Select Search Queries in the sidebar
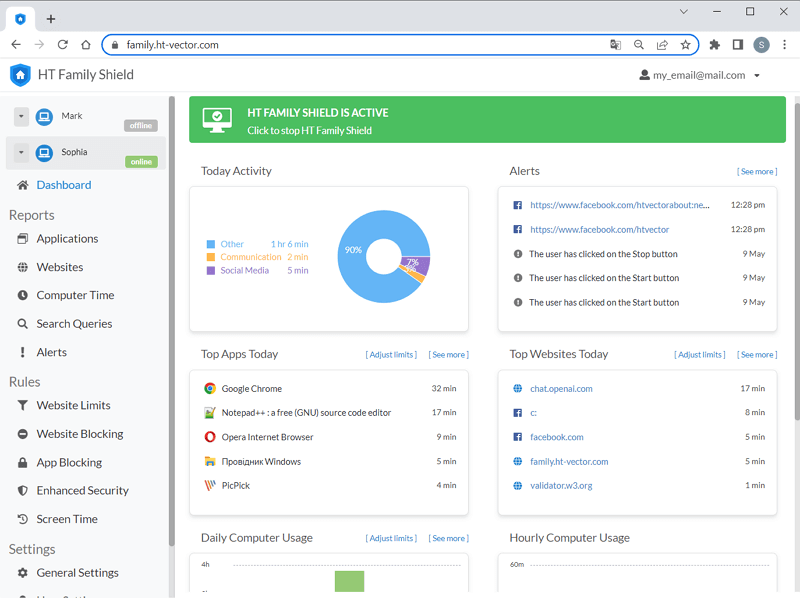The image size is (800, 600). [74, 324]
